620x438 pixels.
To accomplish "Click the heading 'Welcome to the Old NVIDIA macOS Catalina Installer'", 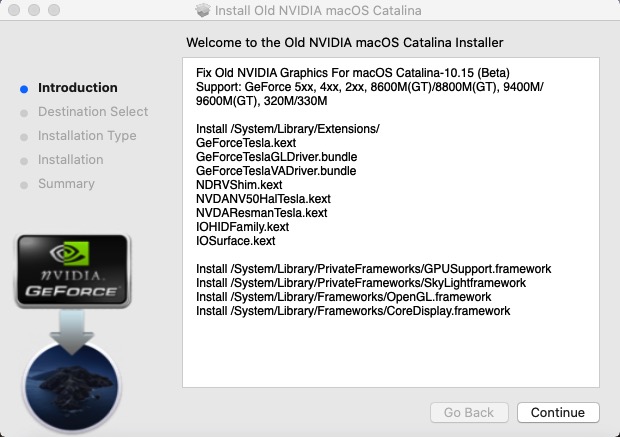I will (x=345, y=42).
